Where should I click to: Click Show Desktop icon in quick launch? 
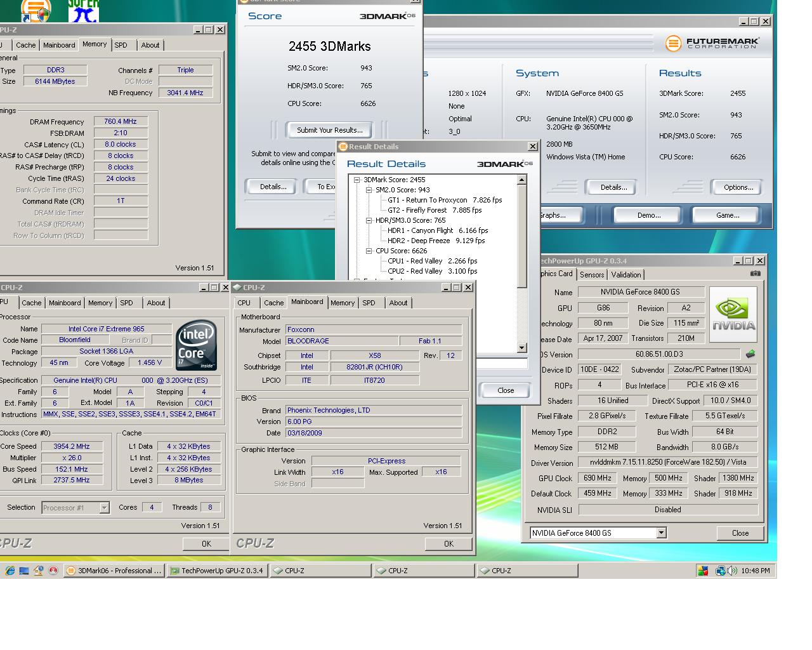[x=24, y=571]
